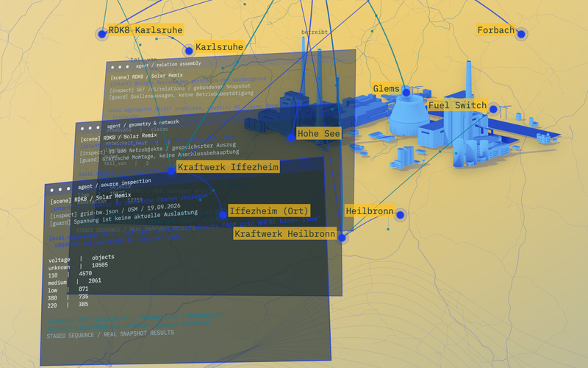Select the Iffezheim (Ort) node marker

coord(223,215)
